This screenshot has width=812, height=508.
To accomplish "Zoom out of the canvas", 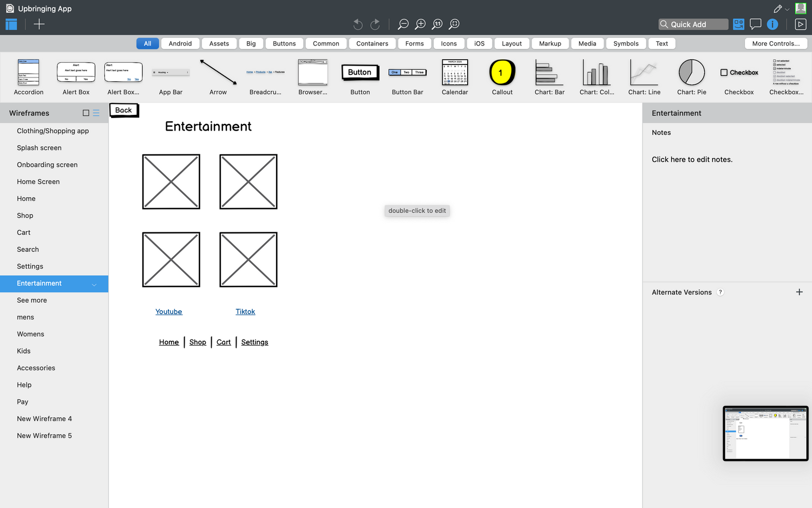I will coord(403,24).
